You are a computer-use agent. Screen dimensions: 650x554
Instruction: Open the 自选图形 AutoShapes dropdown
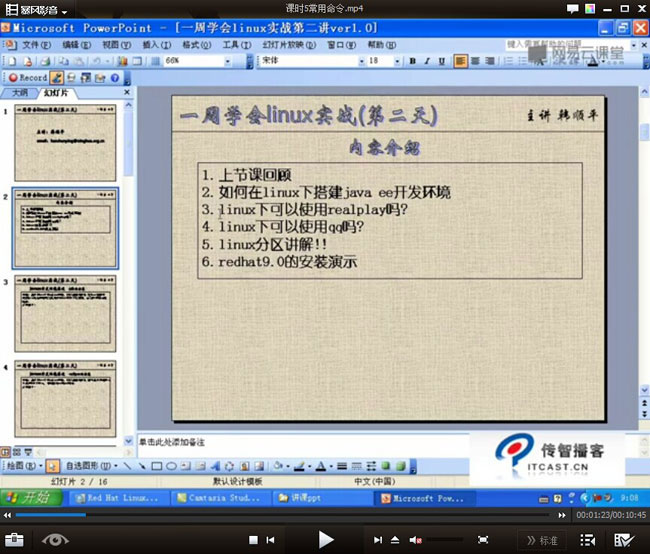[x=92, y=466]
